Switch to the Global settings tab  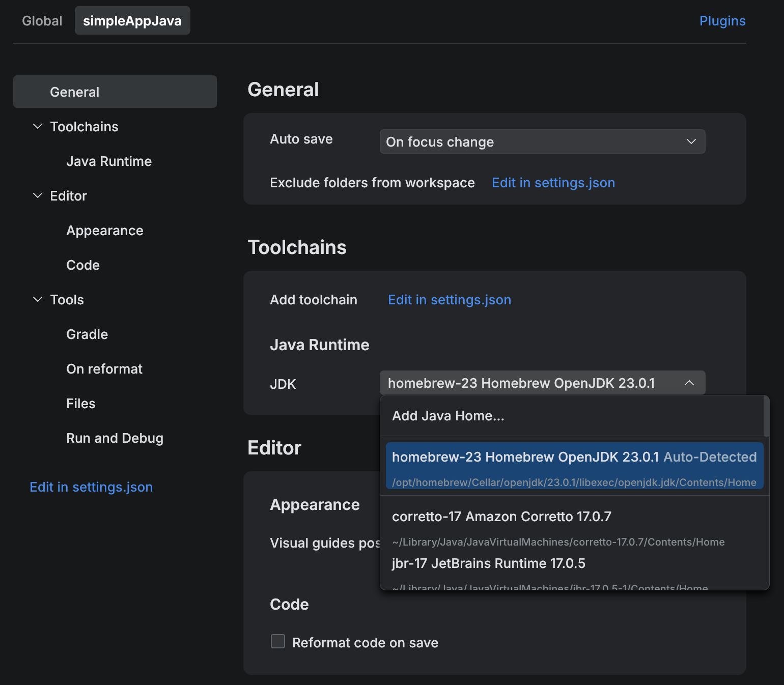coord(42,21)
